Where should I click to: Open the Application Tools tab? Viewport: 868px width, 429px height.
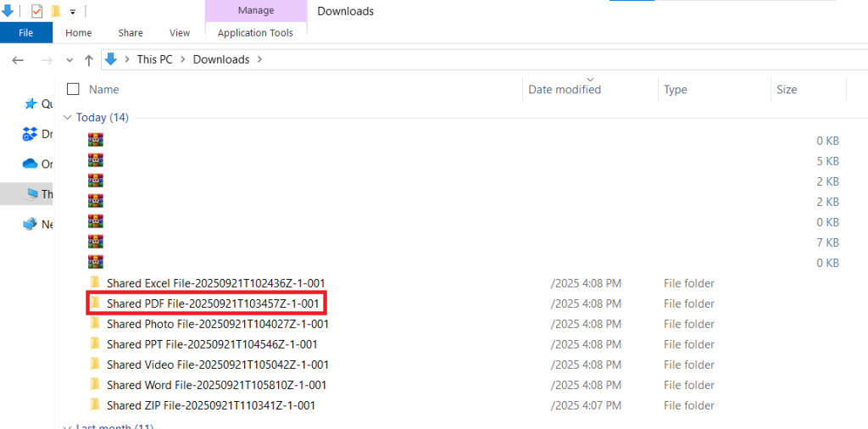tap(255, 33)
